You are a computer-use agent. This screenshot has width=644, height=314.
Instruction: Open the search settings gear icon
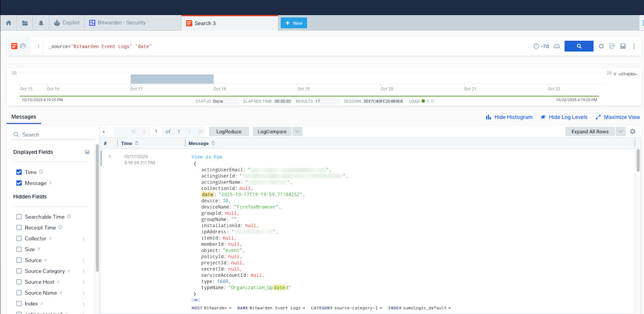point(601,46)
